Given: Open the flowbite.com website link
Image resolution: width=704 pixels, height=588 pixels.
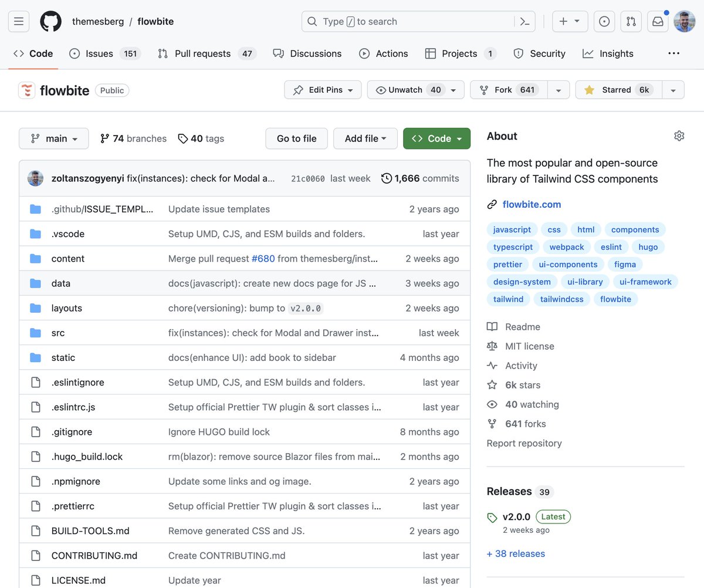Looking at the screenshot, I should click(532, 205).
